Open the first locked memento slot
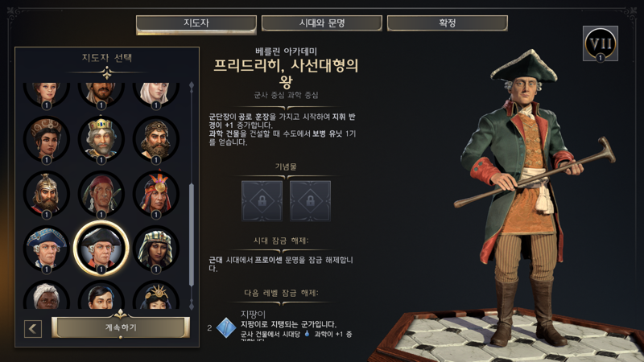 pyautogui.click(x=262, y=201)
